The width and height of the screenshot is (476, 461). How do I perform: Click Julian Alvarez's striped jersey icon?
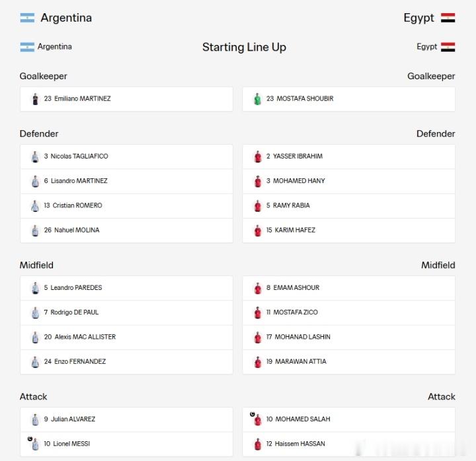35,420
